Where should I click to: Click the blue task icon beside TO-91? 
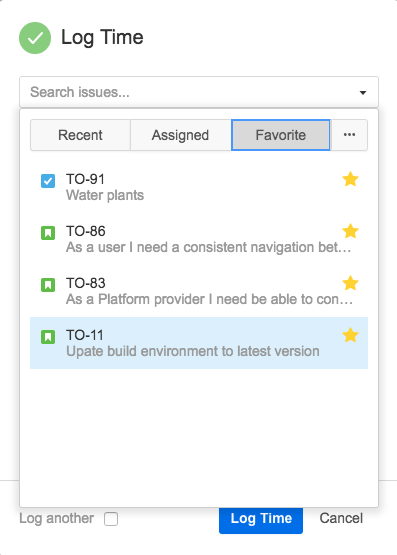point(48,181)
